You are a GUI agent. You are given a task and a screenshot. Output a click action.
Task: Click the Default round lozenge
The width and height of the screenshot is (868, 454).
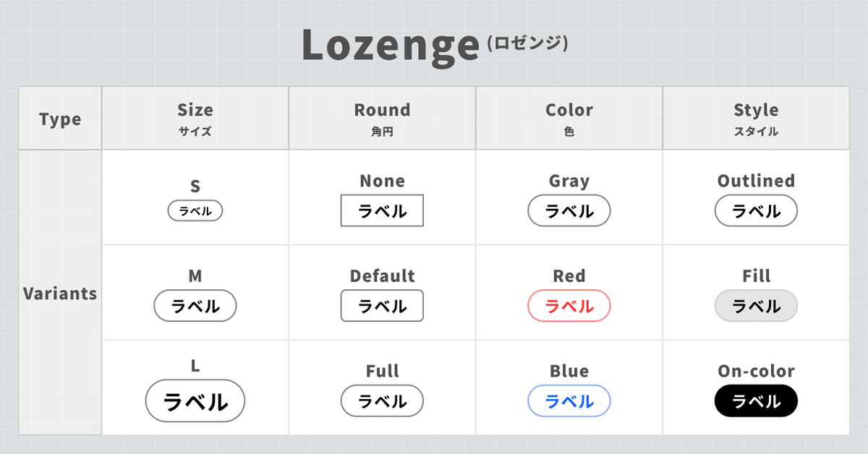point(382,306)
